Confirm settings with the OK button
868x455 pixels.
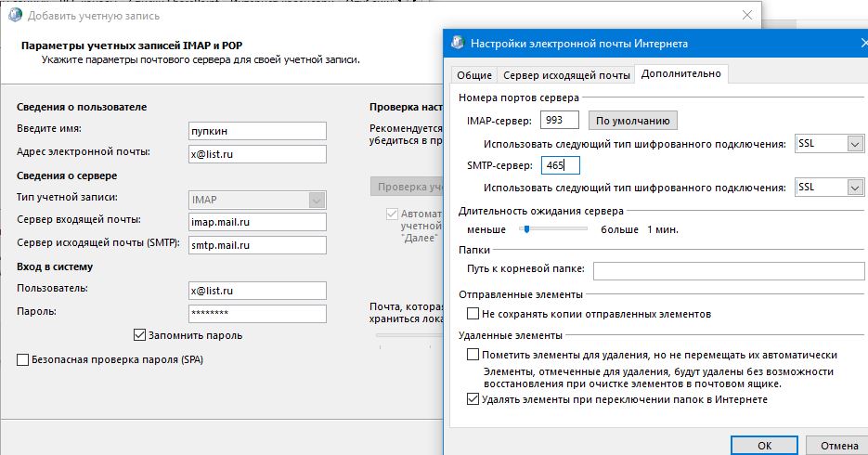[764, 446]
